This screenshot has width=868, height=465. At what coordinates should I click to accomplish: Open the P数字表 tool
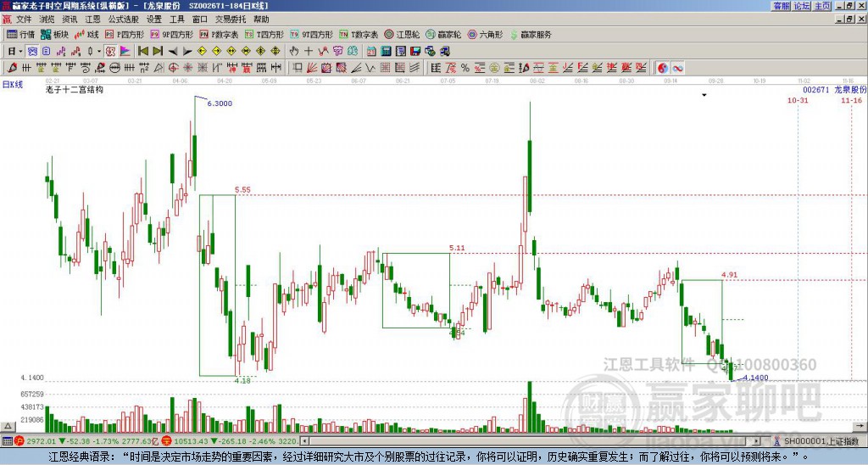click(x=220, y=34)
